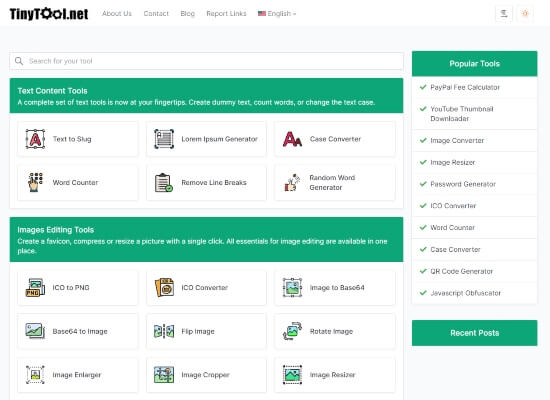Open QR Code Generator link
Image resolution: width=550 pixels, height=400 pixels.
click(462, 271)
